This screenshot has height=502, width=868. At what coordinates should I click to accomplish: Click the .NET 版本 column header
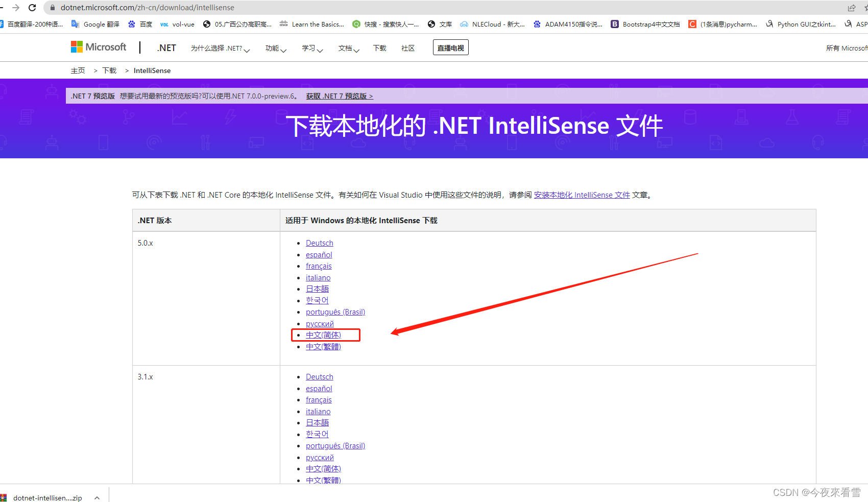coord(206,221)
